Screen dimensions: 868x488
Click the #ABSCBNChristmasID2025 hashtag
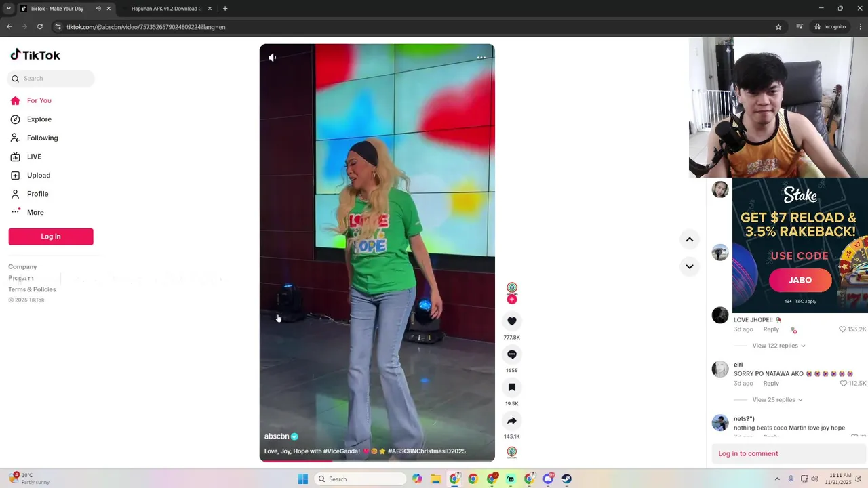point(427,451)
